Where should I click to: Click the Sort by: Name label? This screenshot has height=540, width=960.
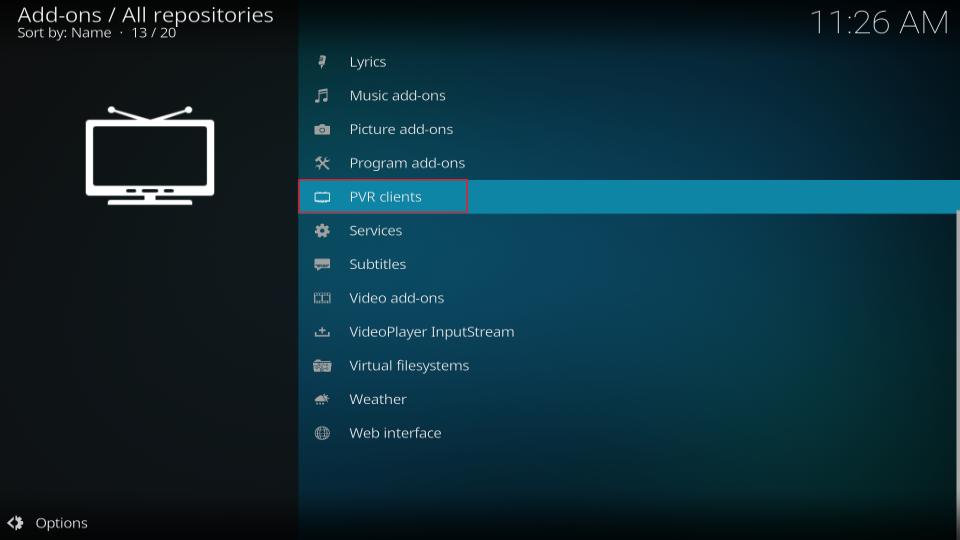coord(64,33)
